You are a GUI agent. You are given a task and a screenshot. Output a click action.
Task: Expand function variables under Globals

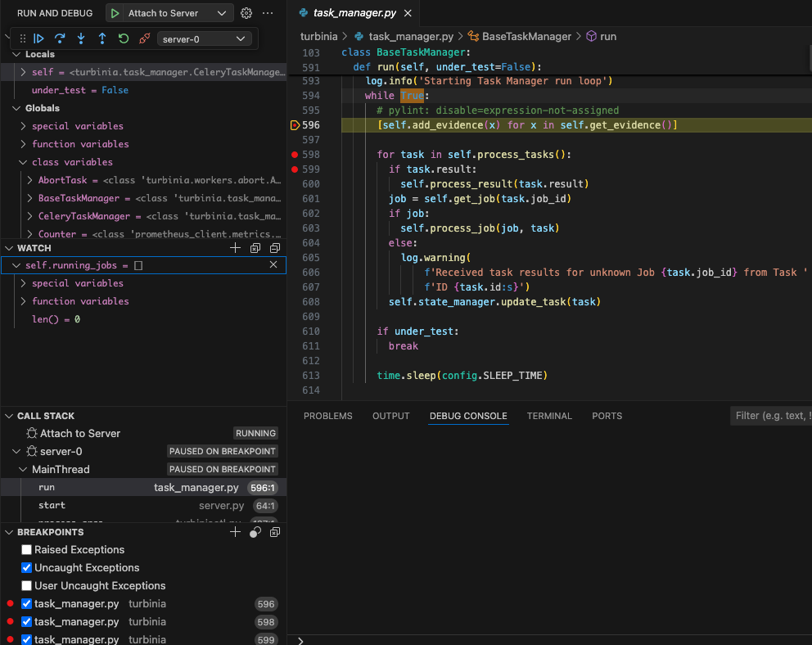tap(23, 144)
